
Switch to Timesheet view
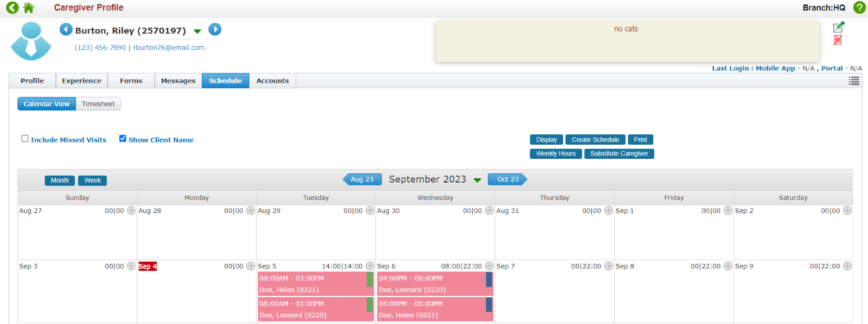click(x=98, y=104)
